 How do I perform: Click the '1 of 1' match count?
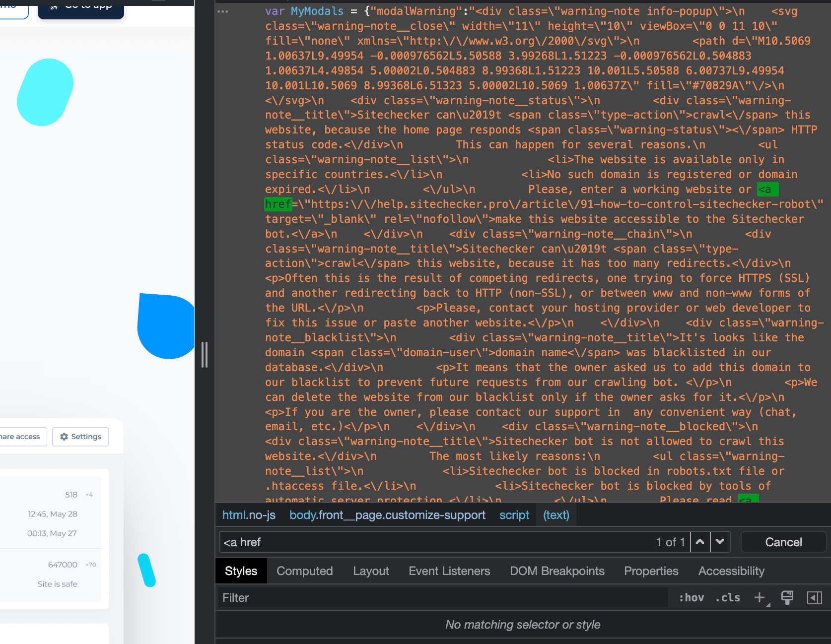(670, 542)
